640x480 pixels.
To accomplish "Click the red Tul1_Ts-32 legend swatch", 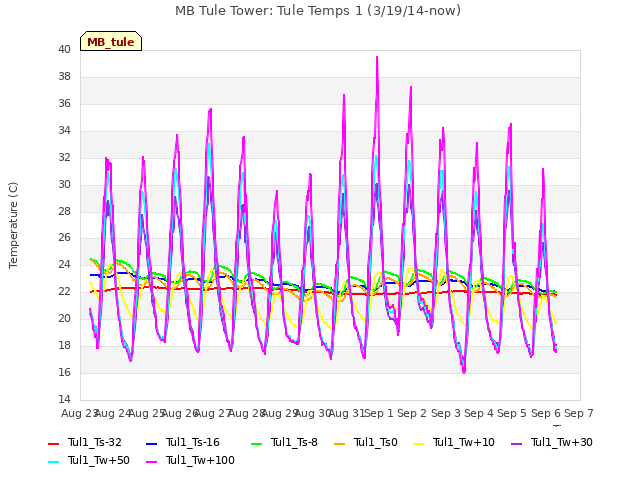I will (53, 443).
